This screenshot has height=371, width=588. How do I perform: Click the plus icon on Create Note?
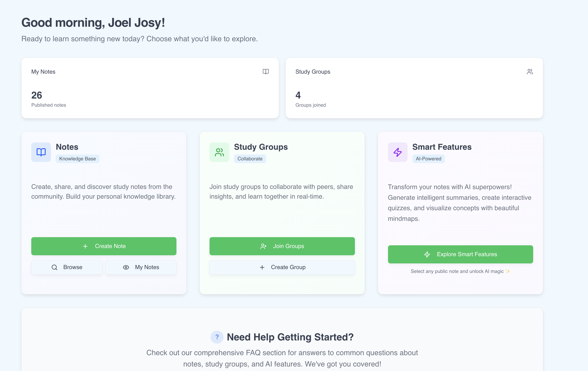coord(85,246)
